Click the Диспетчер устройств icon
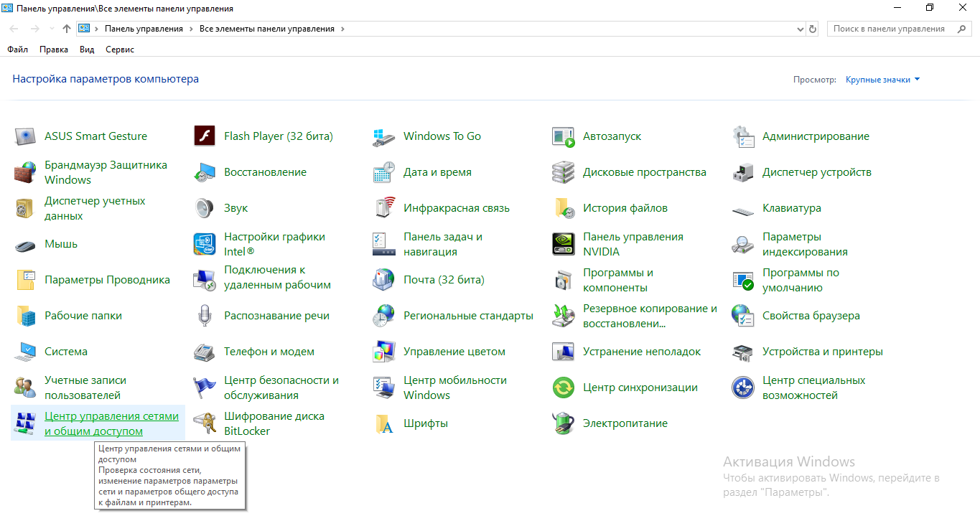980x521 pixels. 743,172
